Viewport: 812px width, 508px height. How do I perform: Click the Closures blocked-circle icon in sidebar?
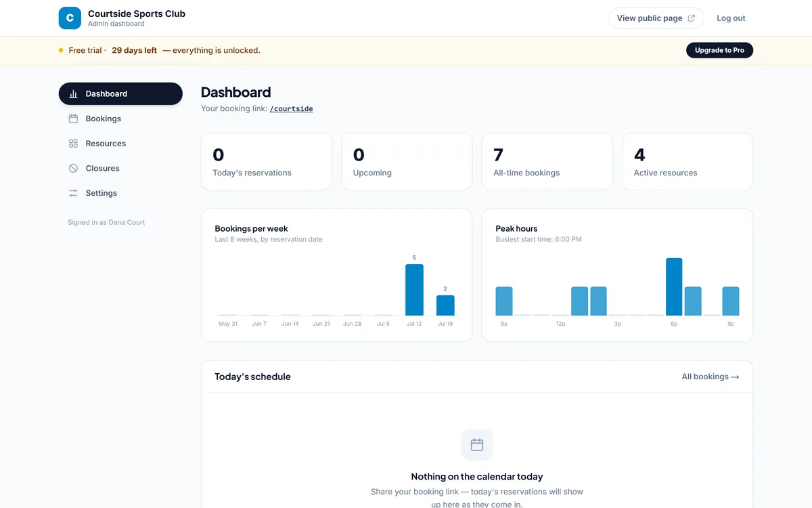click(73, 168)
